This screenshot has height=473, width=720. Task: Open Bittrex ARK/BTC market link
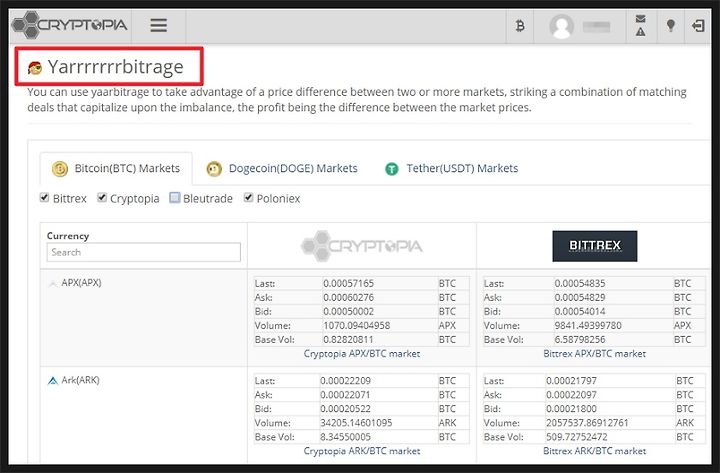(x=595, y=451)
